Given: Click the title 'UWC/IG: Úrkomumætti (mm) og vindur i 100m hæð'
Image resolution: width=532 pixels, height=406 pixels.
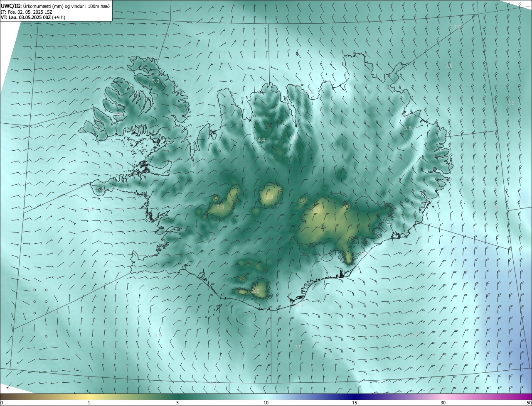Looking at the screenshot, I should pos(55,6).
